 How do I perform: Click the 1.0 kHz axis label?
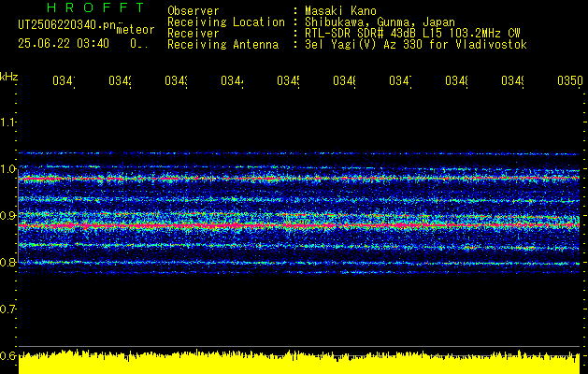tap(7, 168)
